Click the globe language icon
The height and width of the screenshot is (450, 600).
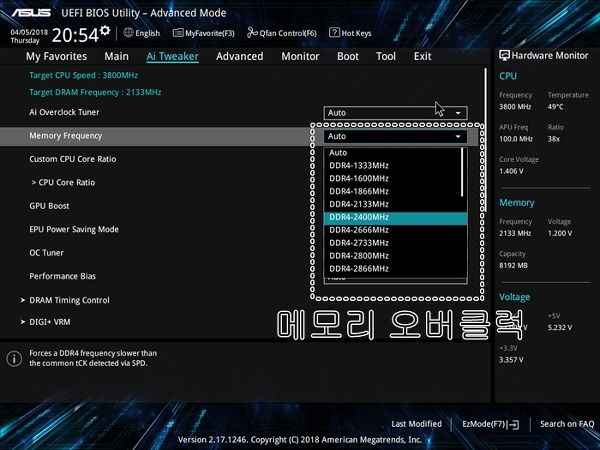[x=128, y=33]
